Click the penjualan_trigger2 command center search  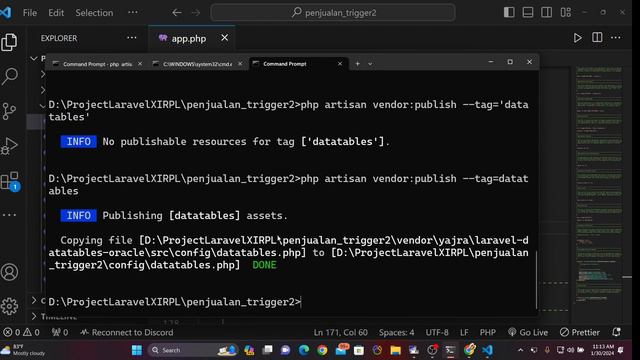click(333, 13)
